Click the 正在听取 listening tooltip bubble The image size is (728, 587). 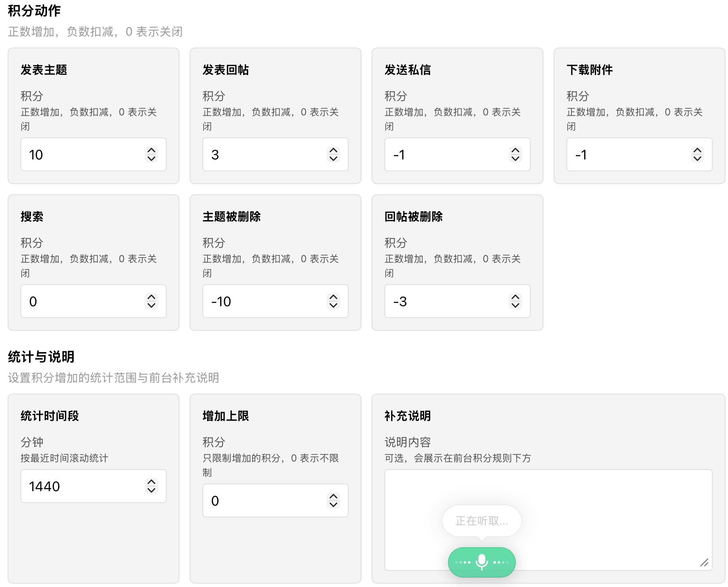click(482, 521)
